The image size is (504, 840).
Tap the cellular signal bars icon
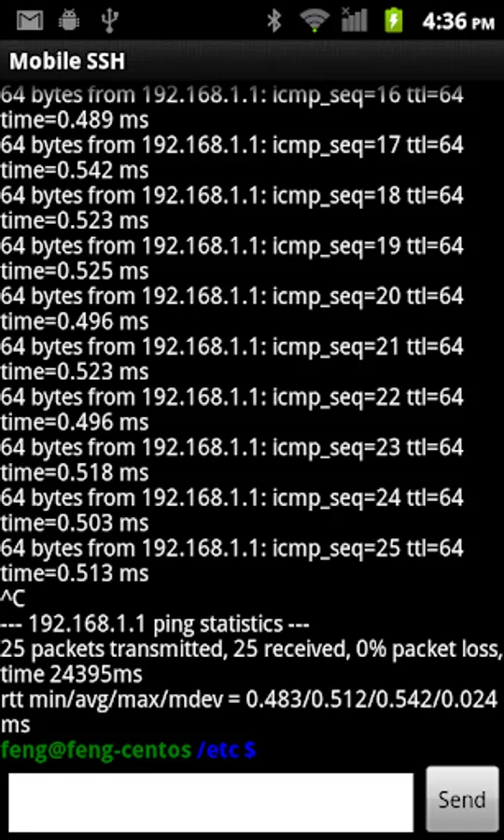point(354,21)
